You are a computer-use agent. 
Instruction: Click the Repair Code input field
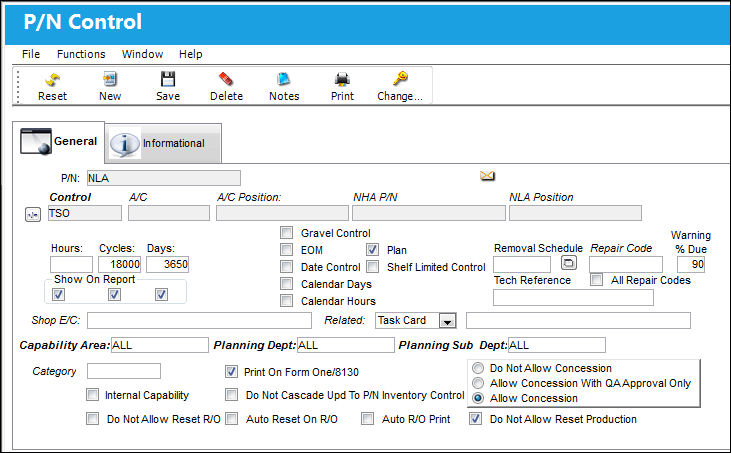626,264
